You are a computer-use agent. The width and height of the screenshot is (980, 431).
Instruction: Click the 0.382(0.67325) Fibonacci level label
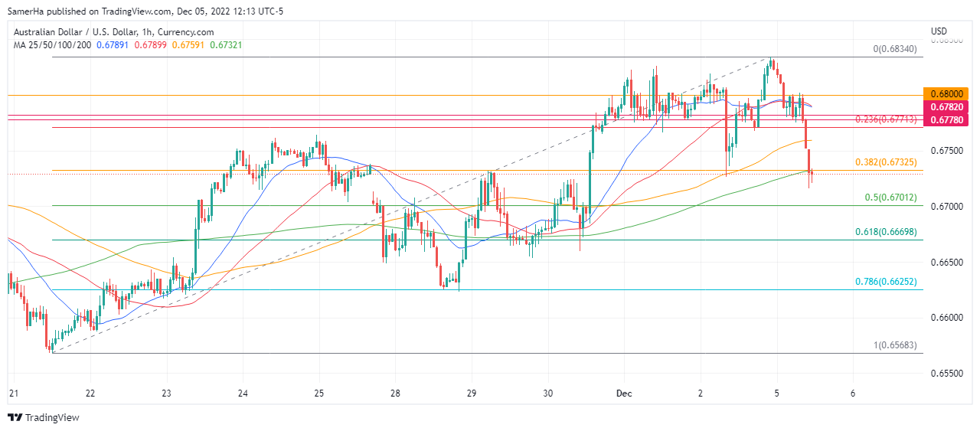886,163
